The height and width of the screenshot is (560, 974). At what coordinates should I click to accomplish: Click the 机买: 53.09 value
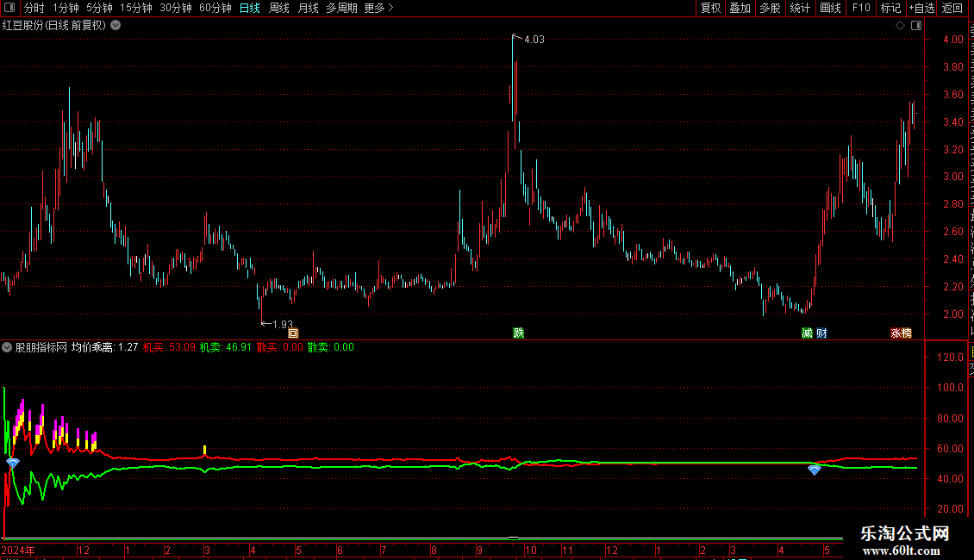pos(169,348)
